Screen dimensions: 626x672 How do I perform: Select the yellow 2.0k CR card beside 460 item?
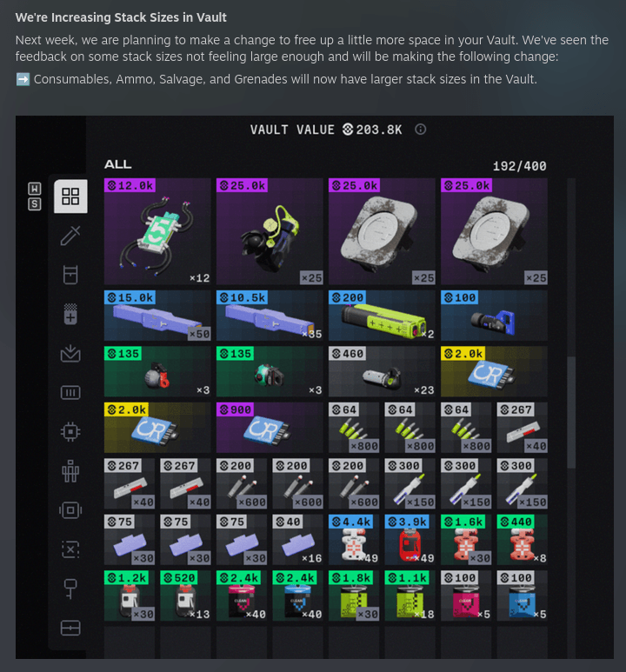[x=494, y=371]
